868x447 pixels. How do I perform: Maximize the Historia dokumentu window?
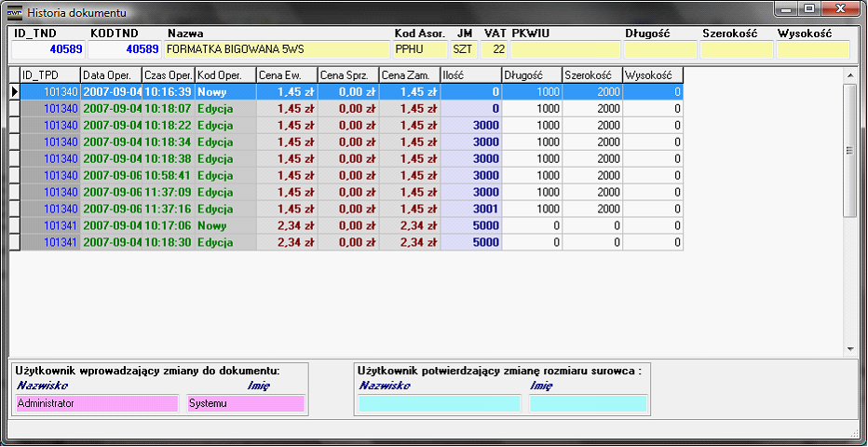click(808, 9)
